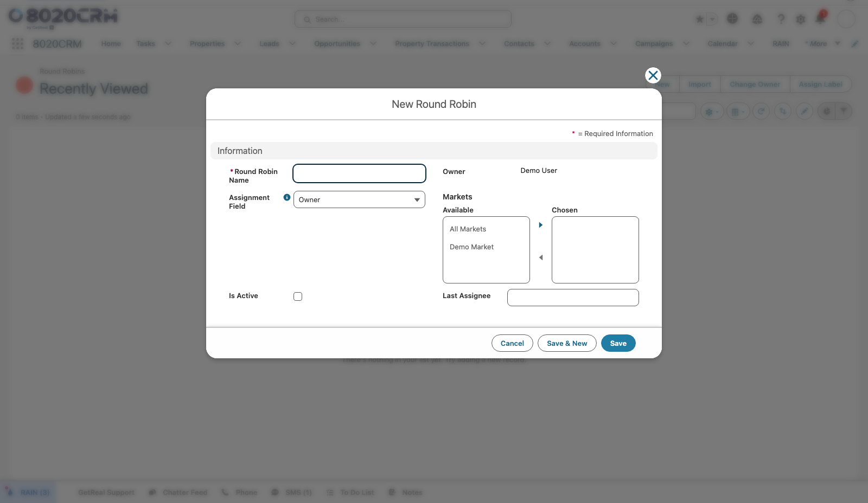Click the blue Save button
Image resolution: width=868 pixels, height=503 pixels.
point(618,343)
